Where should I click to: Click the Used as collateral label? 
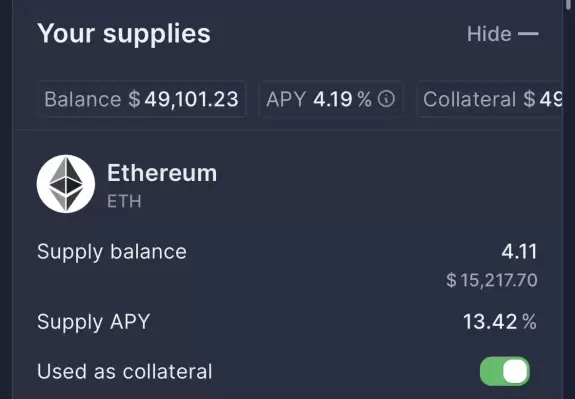coord(125,371)
